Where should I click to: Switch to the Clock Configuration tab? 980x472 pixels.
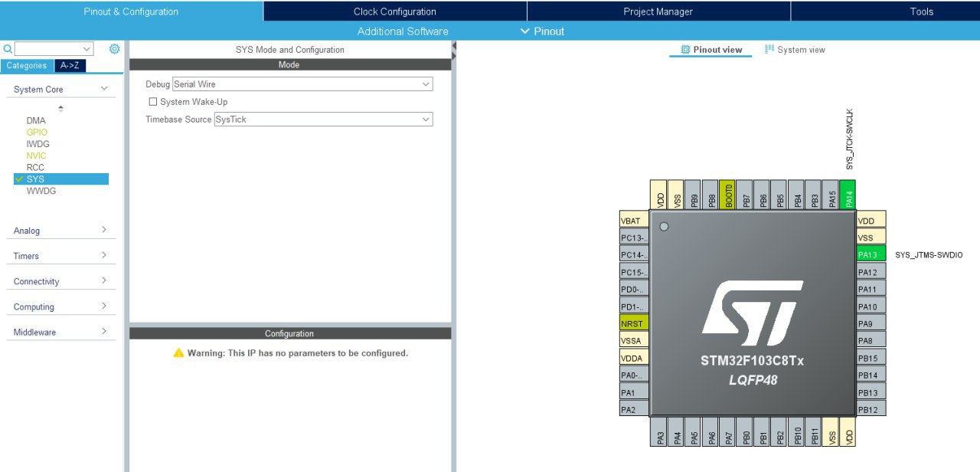[x=395, y=11]
